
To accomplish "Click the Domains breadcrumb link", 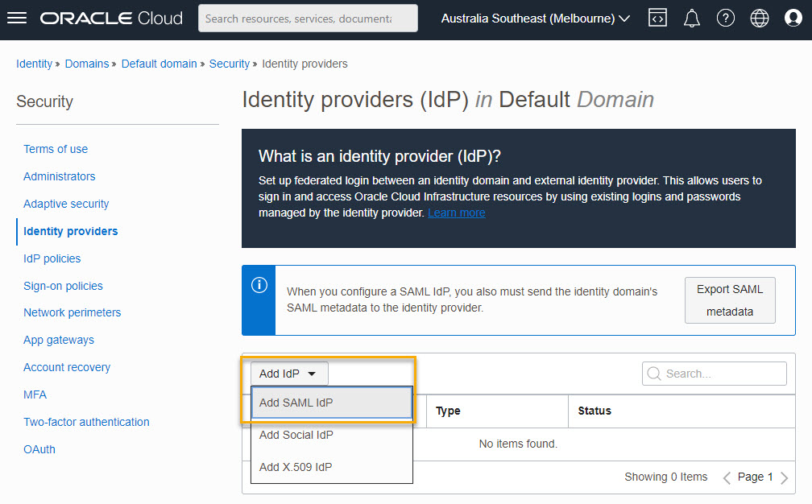I will [87, 64].
